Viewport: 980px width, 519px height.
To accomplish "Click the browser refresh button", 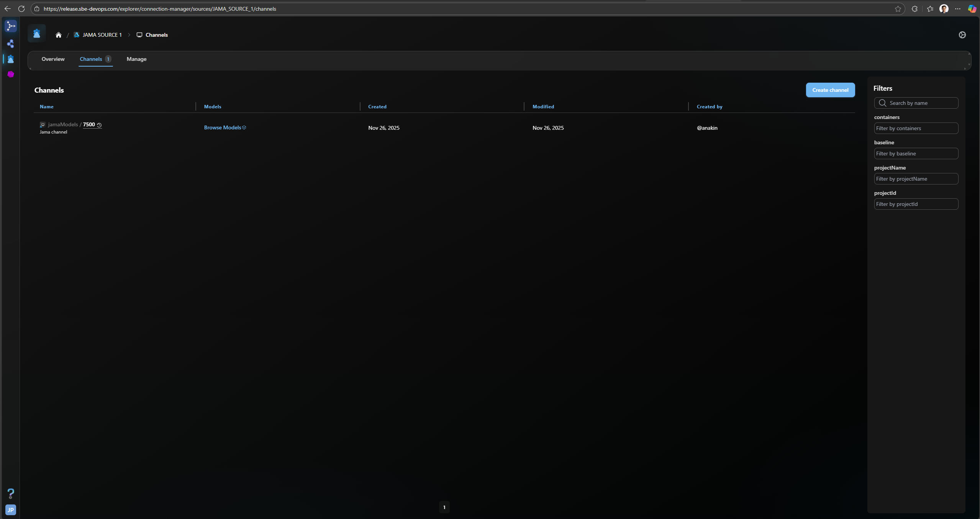I will point(21,9).
